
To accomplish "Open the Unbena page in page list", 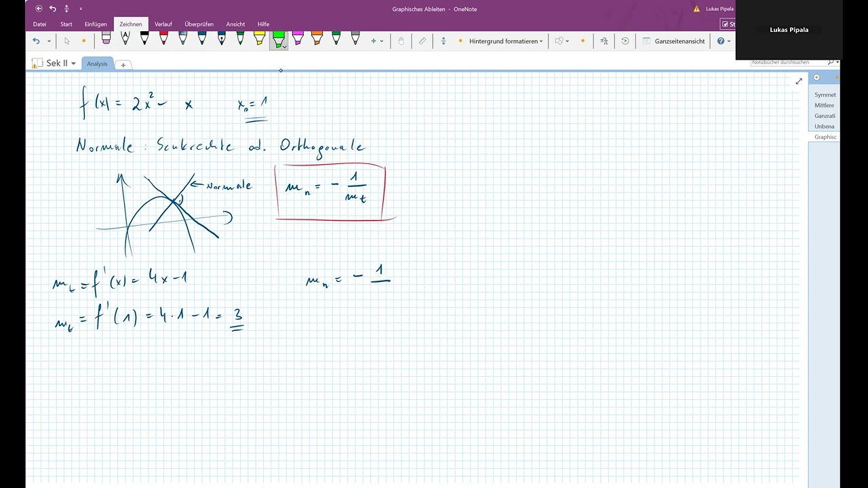I will pyautogui.click(x=825, y=126).
